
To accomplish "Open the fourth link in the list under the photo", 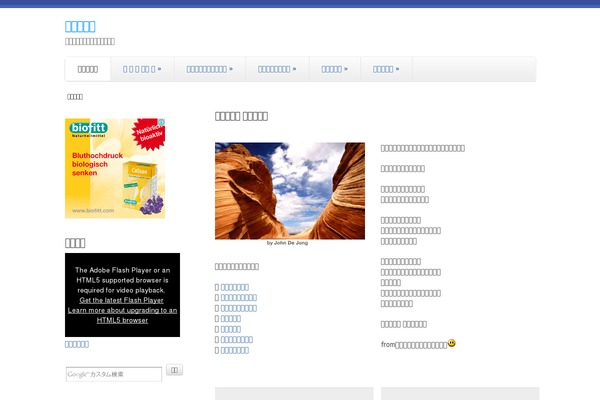I will [231, 318].
